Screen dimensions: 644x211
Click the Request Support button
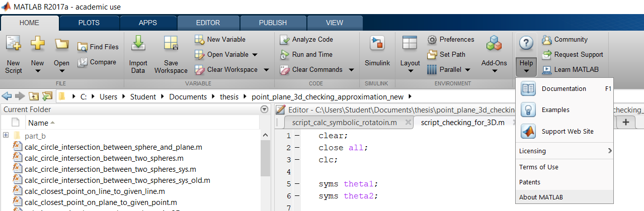coord(573,54)
